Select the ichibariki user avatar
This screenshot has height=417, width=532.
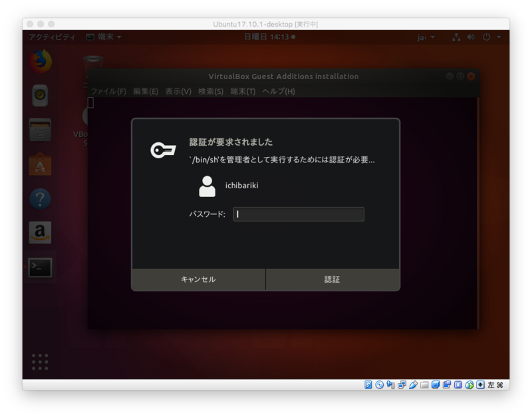click(x=207, y=186)
